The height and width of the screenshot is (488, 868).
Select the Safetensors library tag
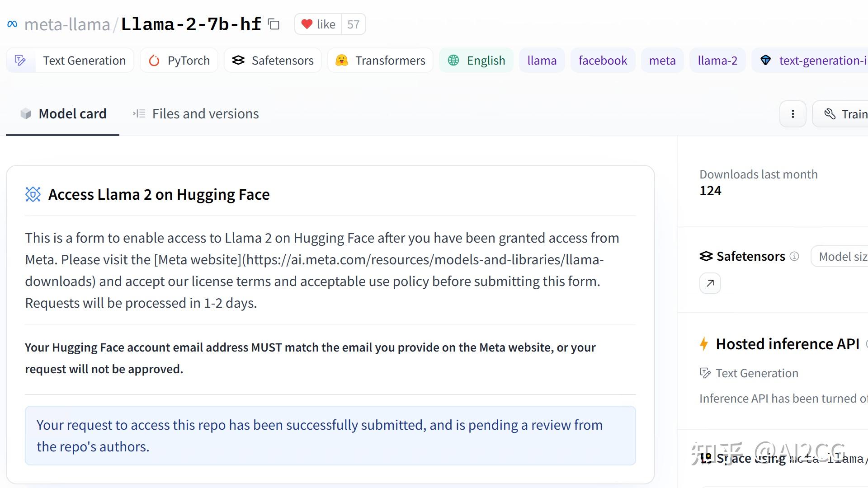coord(273,60)
